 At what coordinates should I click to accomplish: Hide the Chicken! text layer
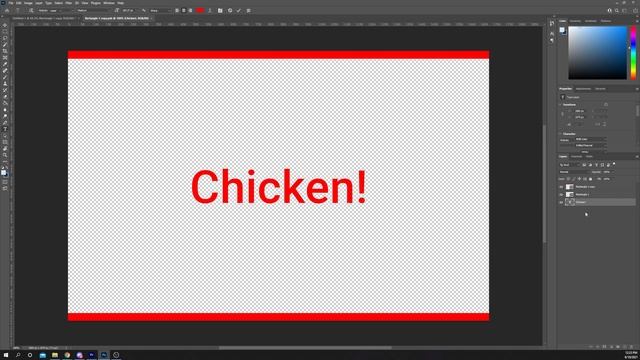point(561,202)
